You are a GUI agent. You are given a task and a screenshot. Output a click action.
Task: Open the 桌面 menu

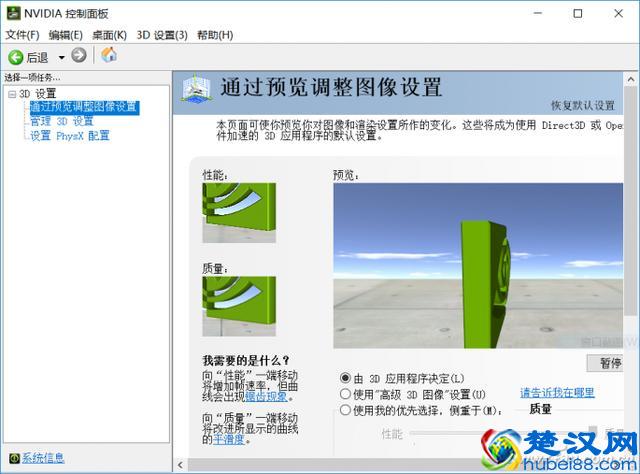(109, 35)
